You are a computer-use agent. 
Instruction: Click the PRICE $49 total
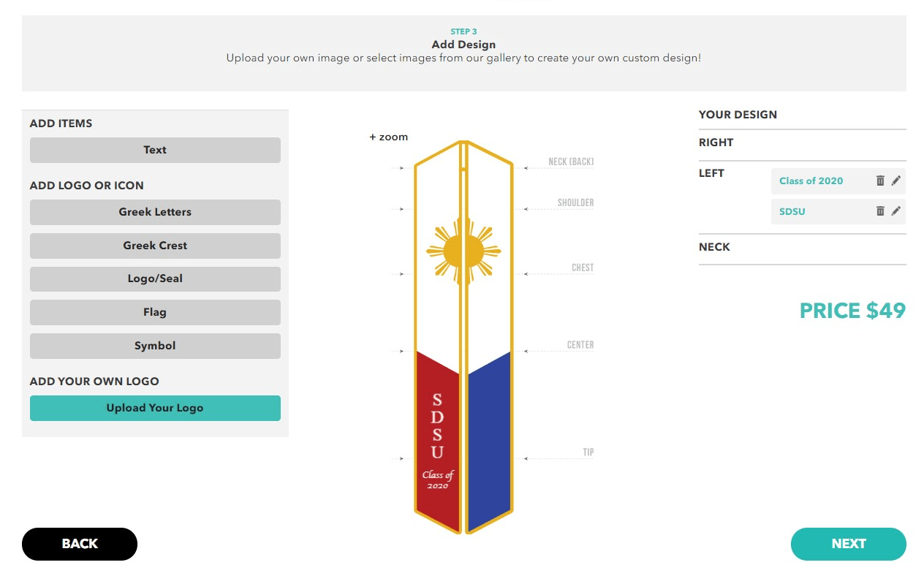tap(852, 311)
